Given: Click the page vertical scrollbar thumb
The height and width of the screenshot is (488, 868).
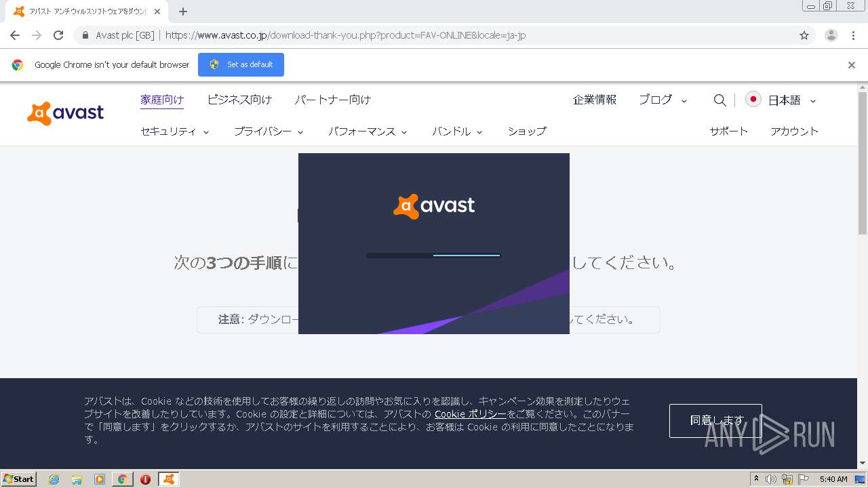Looking at the screenshot, I should pyautogui.click(x=863, y=163).
